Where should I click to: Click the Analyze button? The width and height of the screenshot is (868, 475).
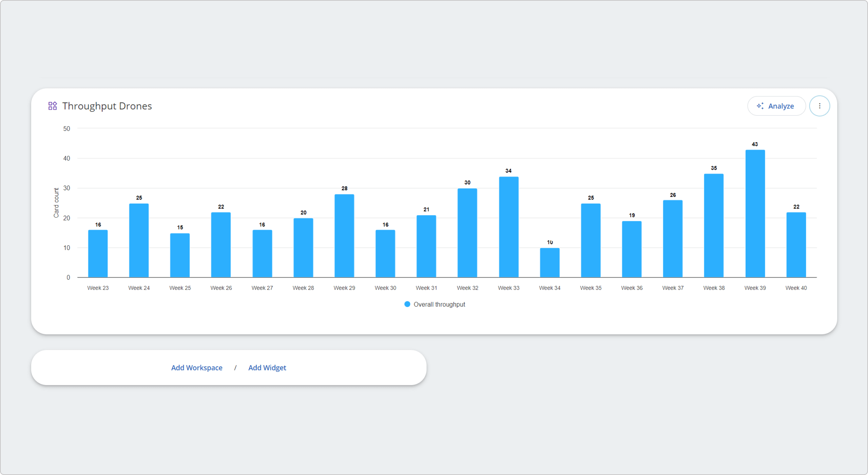pyautogui.click(x=776, y=106)
